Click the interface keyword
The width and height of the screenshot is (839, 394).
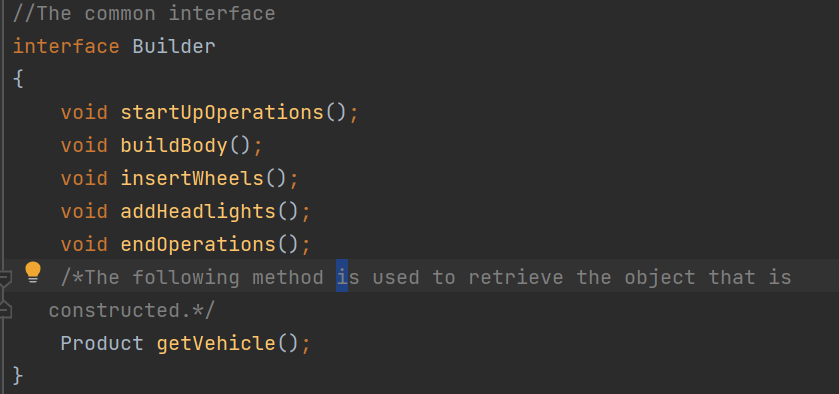[x=66, y=47]
